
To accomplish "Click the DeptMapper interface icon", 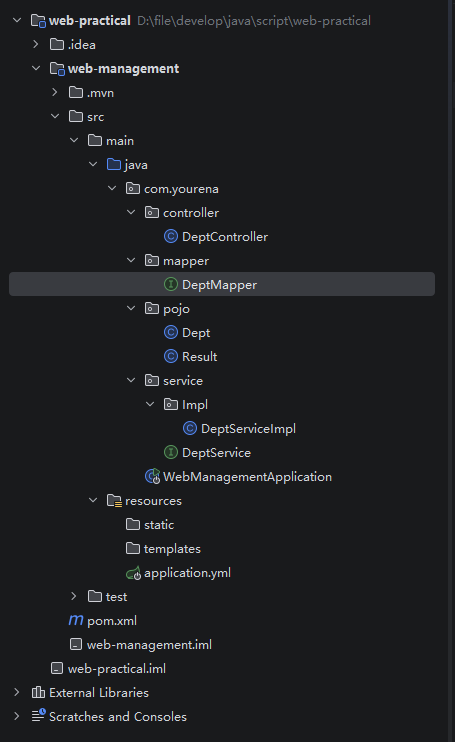I will (x=171, y=284).
